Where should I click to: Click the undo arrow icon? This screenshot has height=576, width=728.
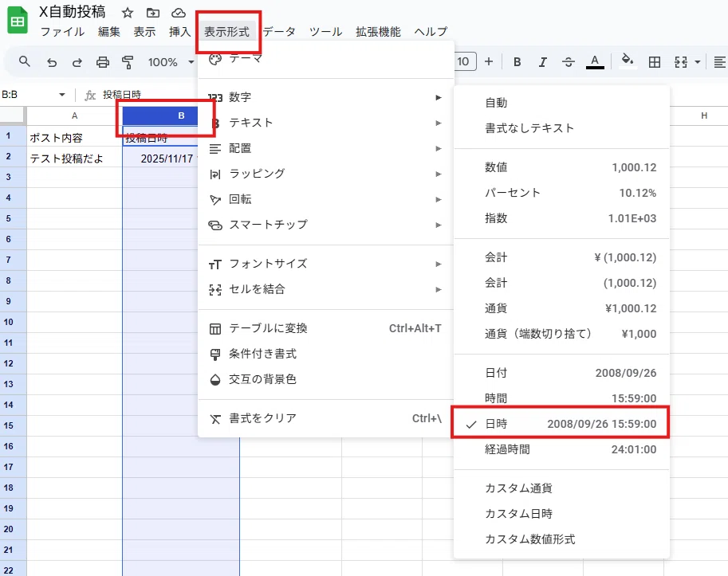(x=52, y=62)
